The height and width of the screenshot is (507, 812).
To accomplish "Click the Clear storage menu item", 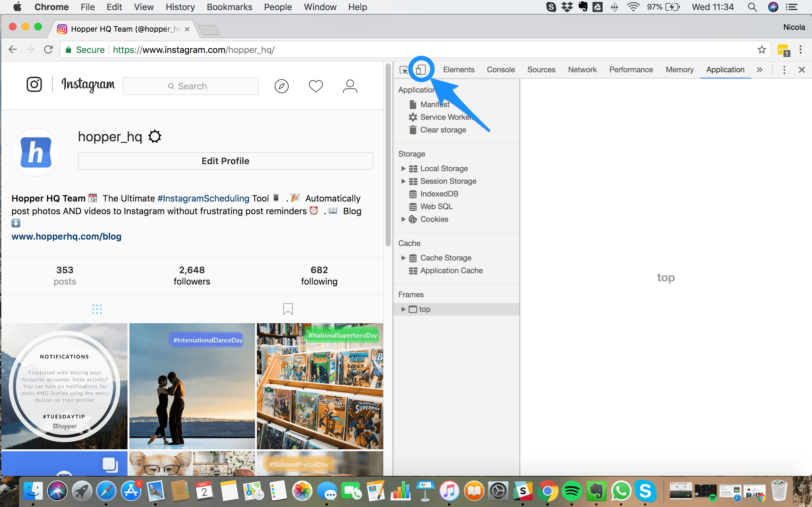I will [443, 129].
